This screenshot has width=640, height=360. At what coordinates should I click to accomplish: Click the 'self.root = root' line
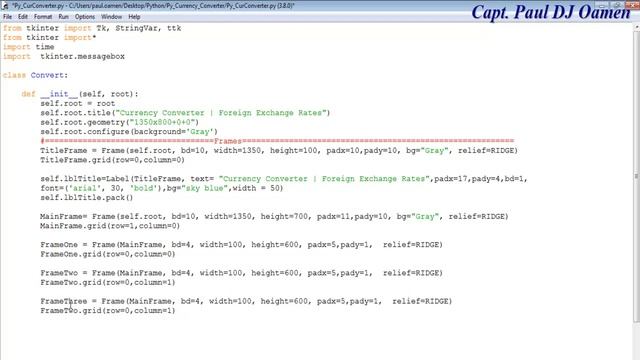pos(78,103)
